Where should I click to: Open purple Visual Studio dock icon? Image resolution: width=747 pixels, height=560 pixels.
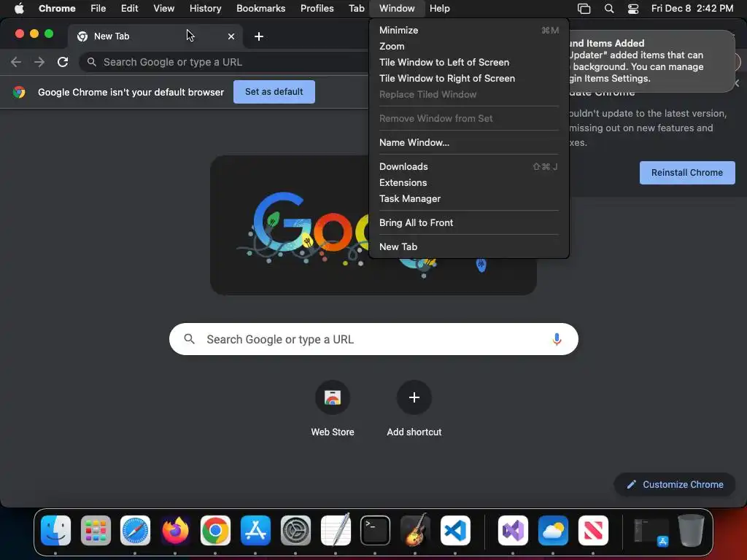click(513, 531)
